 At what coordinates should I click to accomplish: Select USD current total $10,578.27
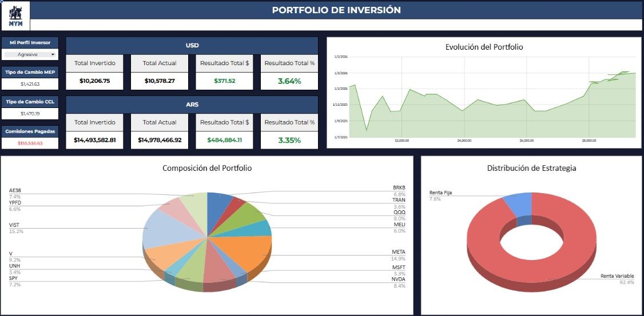coord(160,81)
